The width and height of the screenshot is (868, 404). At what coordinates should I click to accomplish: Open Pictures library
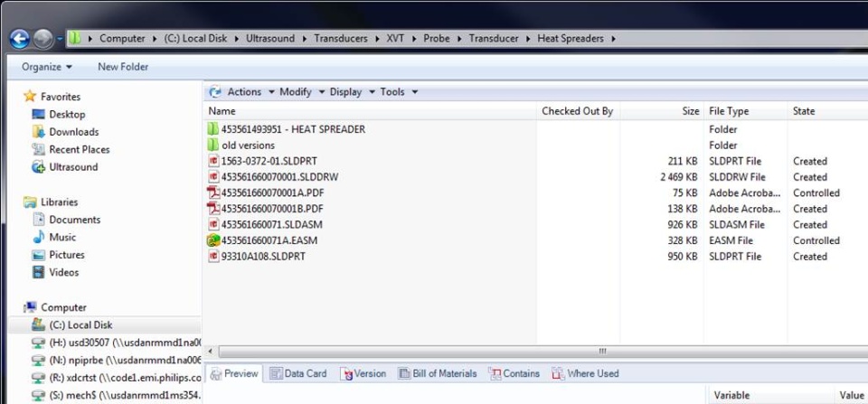click(x=66, y=255)
